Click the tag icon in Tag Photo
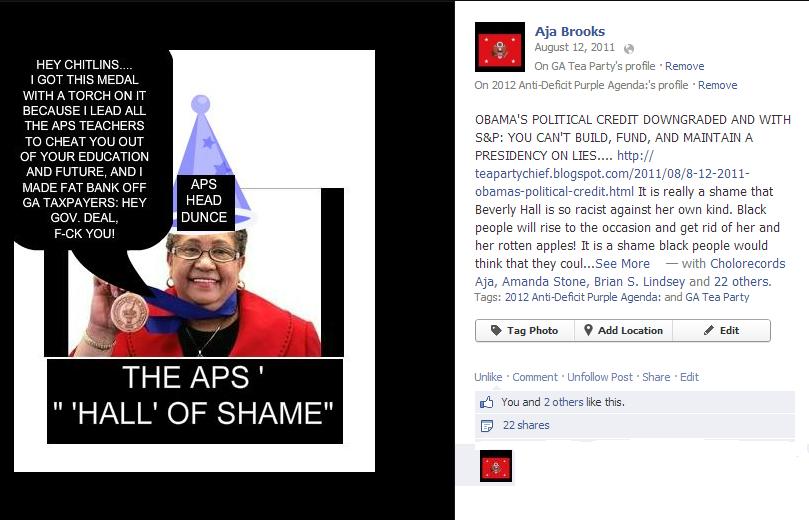 coord(496,330)
